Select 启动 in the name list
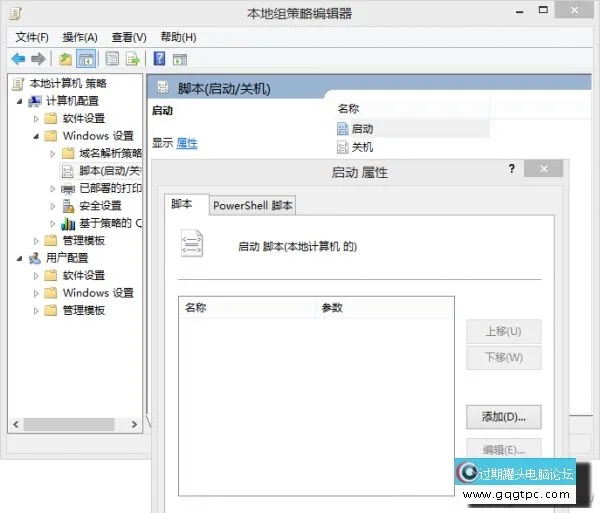The height and width of the screenshot is (513, 600). (362, 129)
